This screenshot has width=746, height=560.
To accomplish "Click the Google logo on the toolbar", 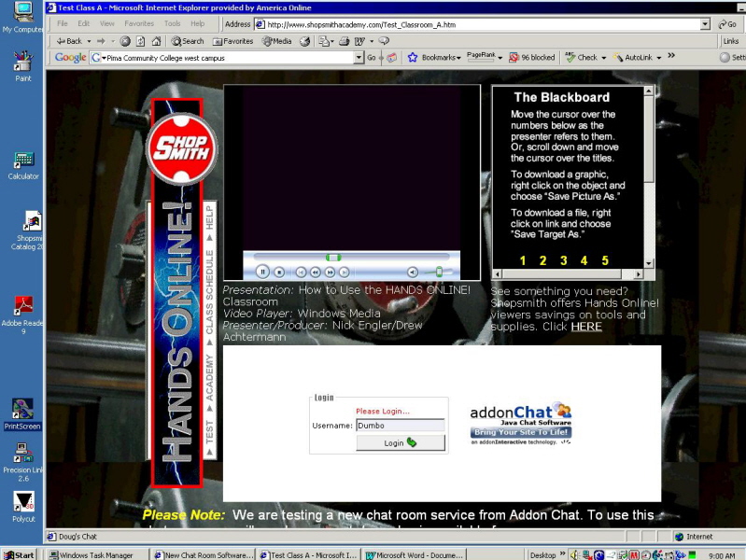I will pos(70,58).
